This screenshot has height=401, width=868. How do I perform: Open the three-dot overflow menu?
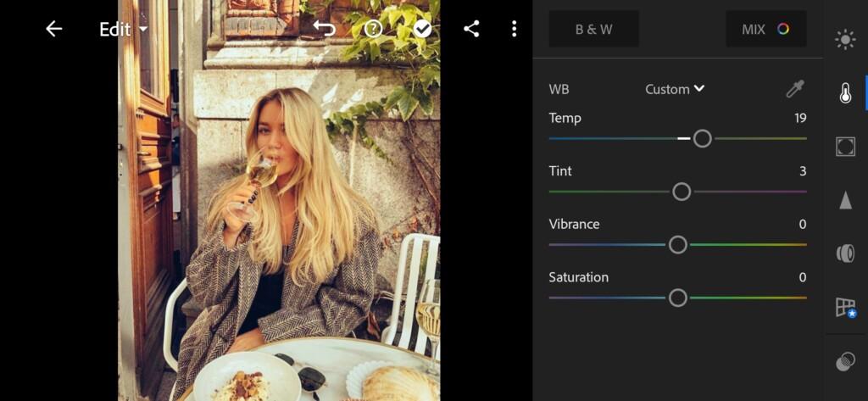pos(515,29)
